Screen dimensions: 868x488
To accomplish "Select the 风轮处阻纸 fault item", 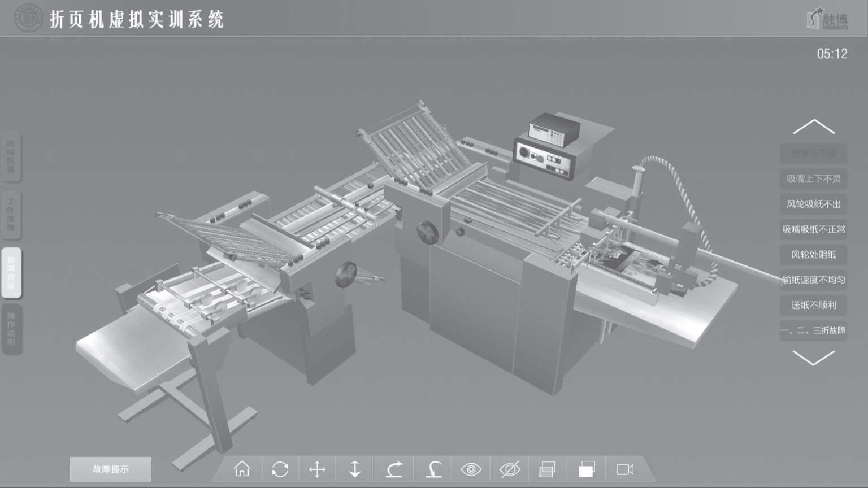I will (813, 255).
